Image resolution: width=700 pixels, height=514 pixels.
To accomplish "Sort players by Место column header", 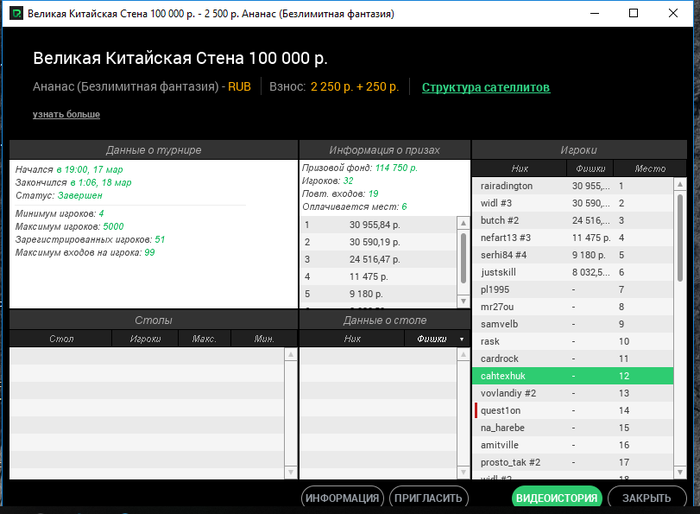I will (650, 168).
